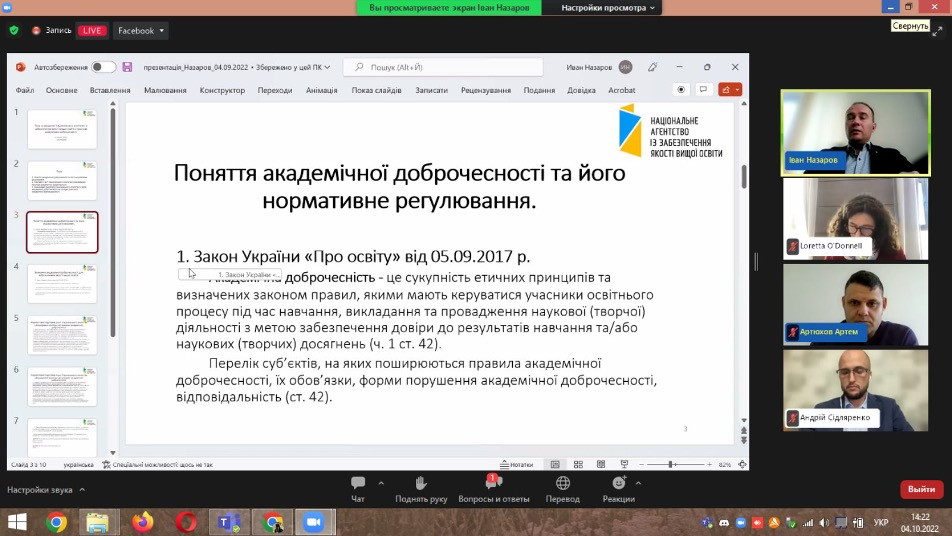Start slideshow from status bar icon
This screenshot has width=952, height=536.
[624, 464]
